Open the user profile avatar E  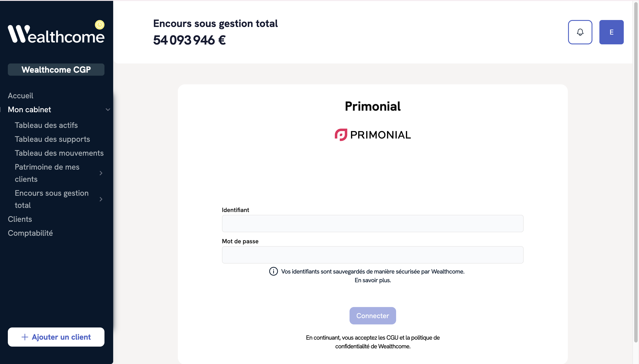611,32
